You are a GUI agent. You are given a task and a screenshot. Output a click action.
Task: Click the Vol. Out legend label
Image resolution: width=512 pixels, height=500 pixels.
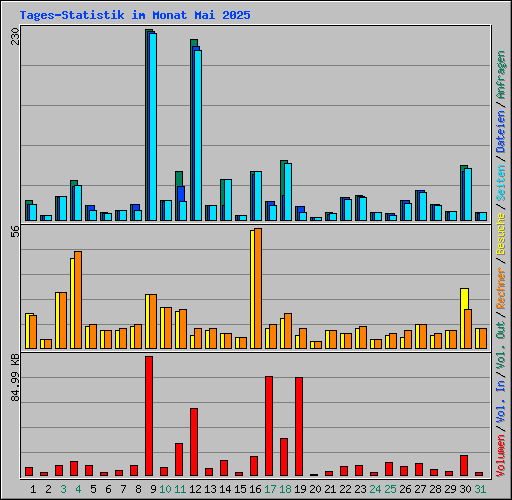tap(501, 344)
